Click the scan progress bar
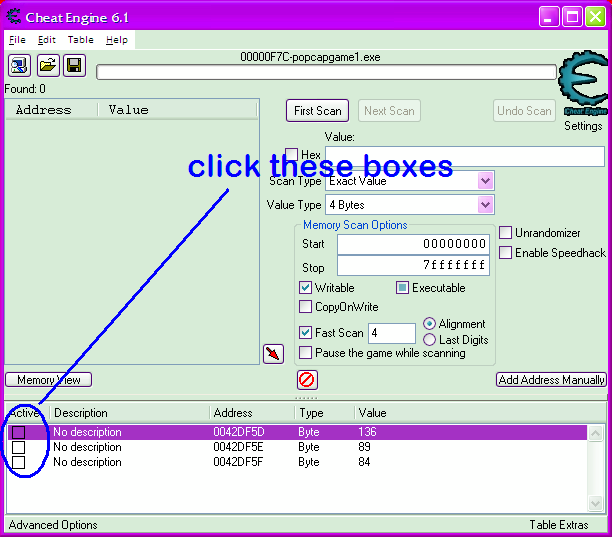Viewport: 612px width, 537px height. pos(326,72)
